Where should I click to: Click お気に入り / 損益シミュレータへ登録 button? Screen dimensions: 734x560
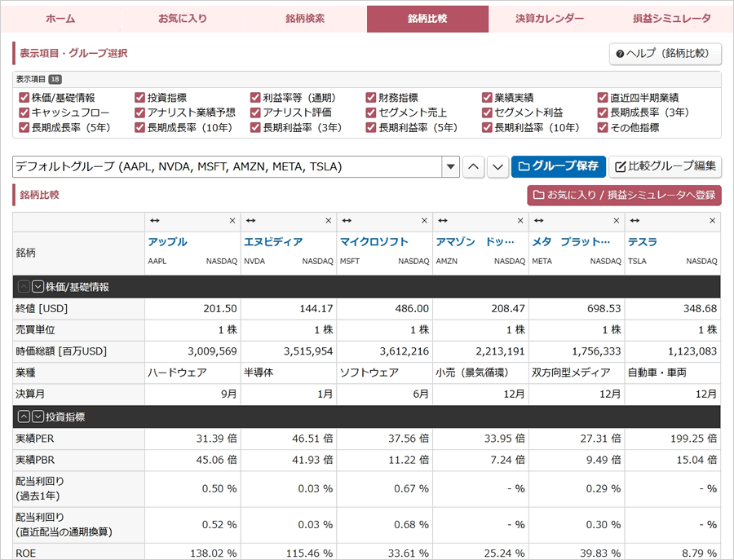(624, 195)
